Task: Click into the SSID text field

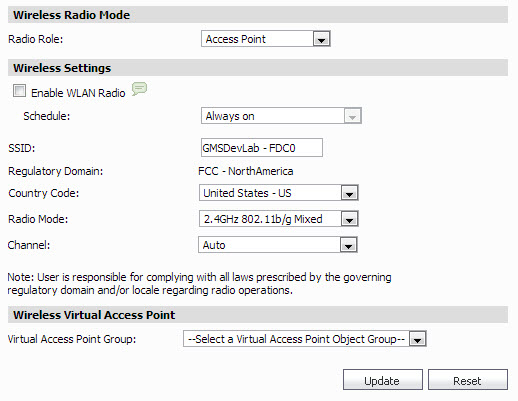Action: [262, 148]
